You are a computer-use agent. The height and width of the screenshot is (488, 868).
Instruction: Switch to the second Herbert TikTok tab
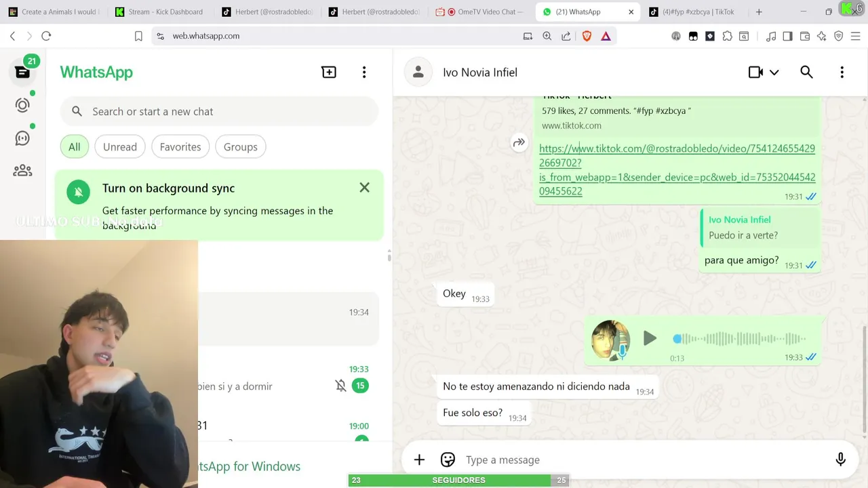[x=373, y=12]
